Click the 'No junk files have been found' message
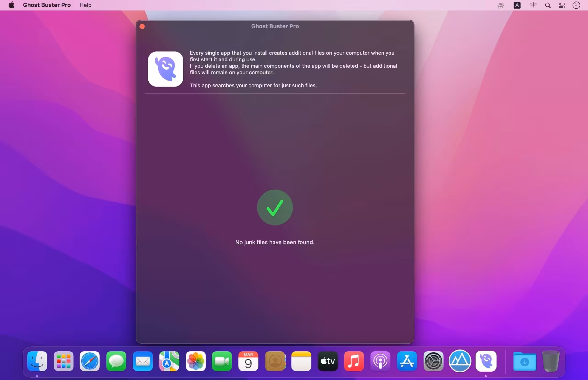This screenshot has width=588, height=380. 275,242
